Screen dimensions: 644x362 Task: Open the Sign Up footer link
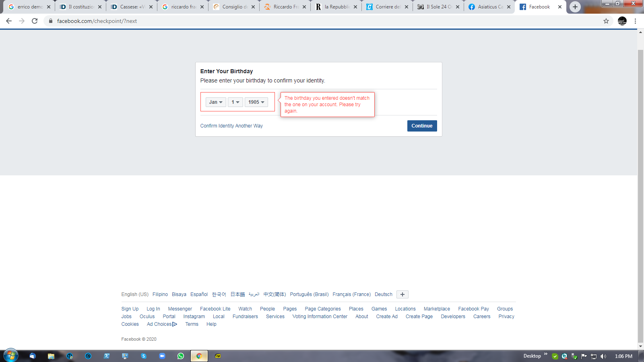pos(130,309)
